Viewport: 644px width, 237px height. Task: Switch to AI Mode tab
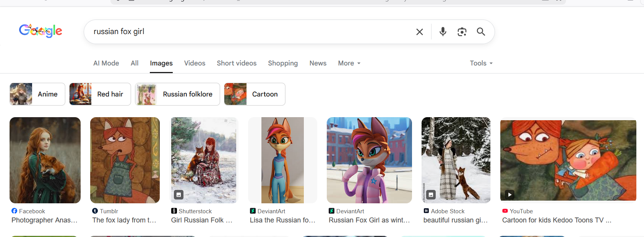[x=106, y=63]
